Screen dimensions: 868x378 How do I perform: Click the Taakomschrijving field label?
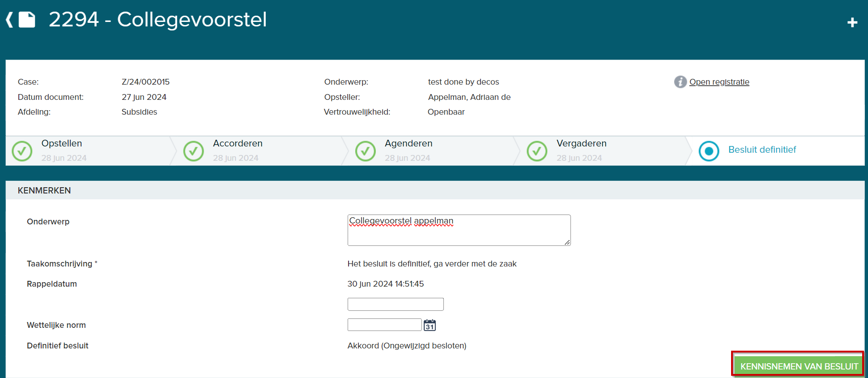click(62, 264)
